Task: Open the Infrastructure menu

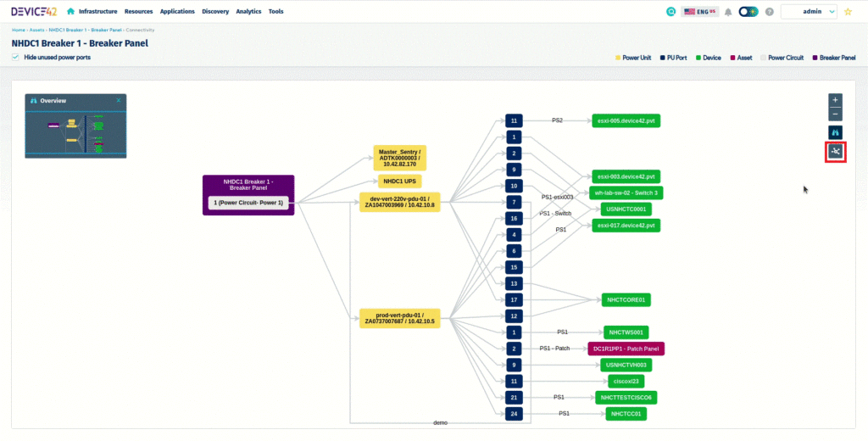Action: pyautogui.click(x=98, y=11)
